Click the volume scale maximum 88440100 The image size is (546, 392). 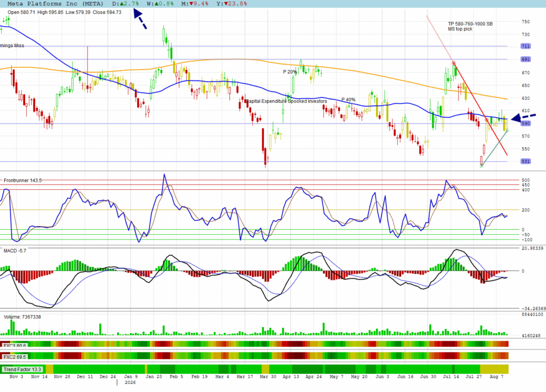532,314
